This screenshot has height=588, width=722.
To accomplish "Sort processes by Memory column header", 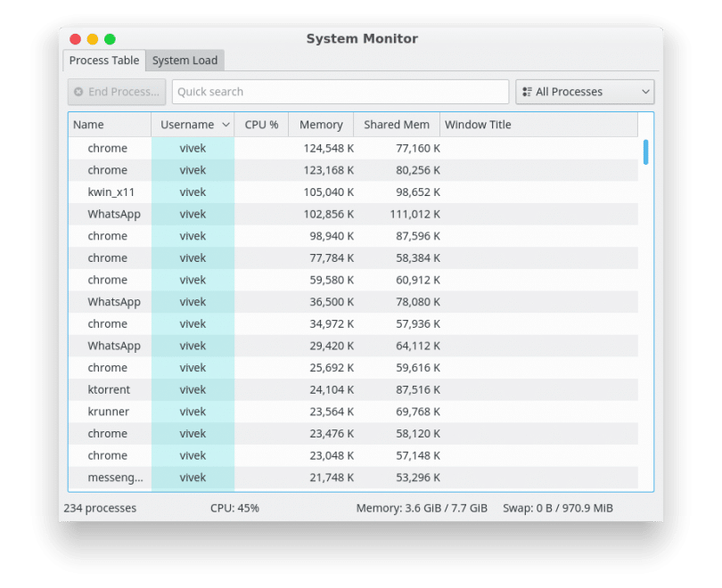I will (321, 125).
